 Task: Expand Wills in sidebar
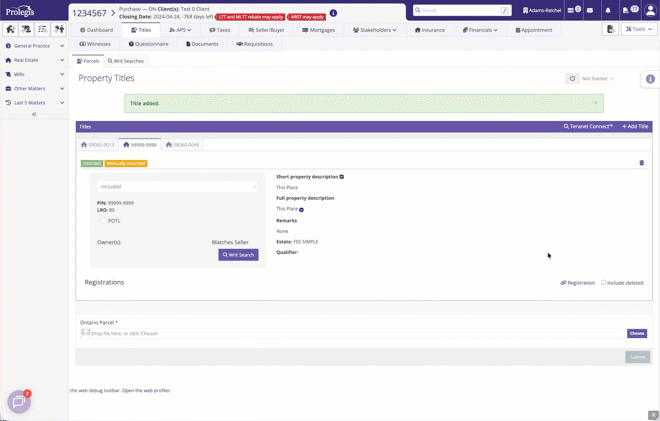point(35,75)
